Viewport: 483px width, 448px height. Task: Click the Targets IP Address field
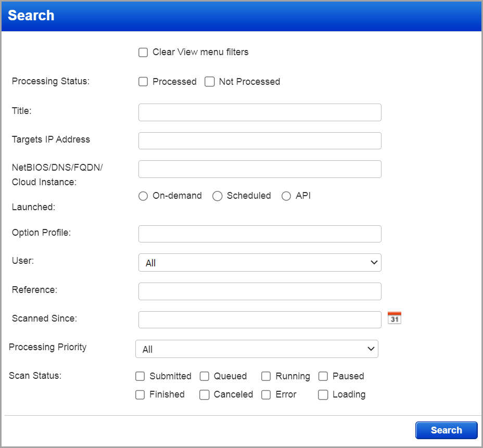coord(260,140)
